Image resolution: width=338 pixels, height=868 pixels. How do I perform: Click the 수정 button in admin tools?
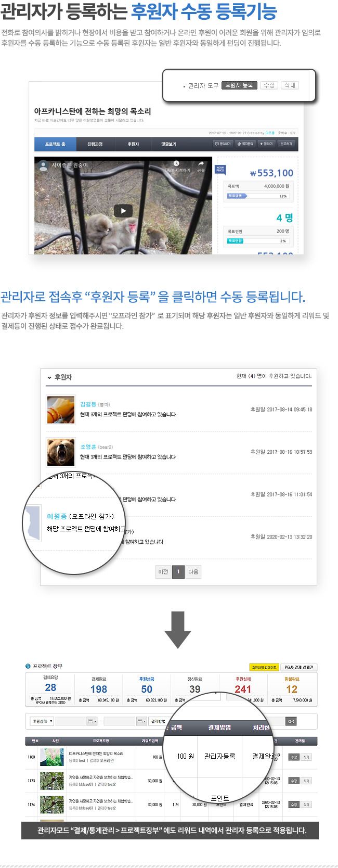click(x=269, y=85)
